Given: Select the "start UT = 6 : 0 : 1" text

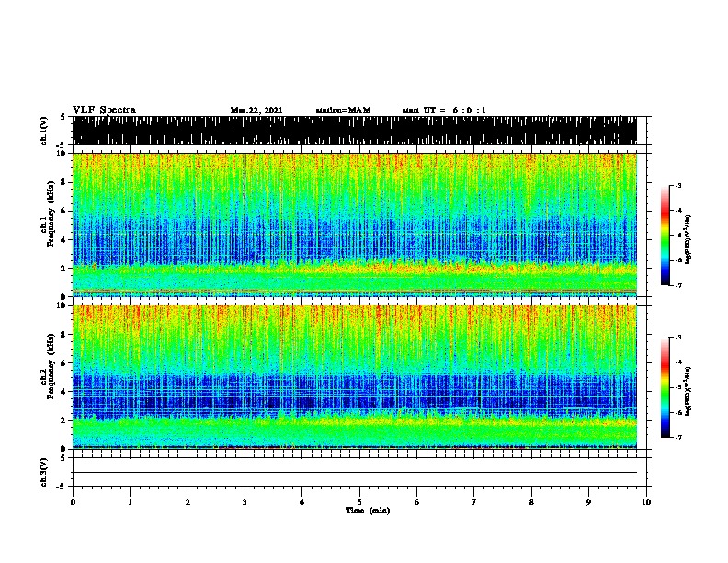Looking at the screenshot, I should pyautogui.click(x=444, y=110).
